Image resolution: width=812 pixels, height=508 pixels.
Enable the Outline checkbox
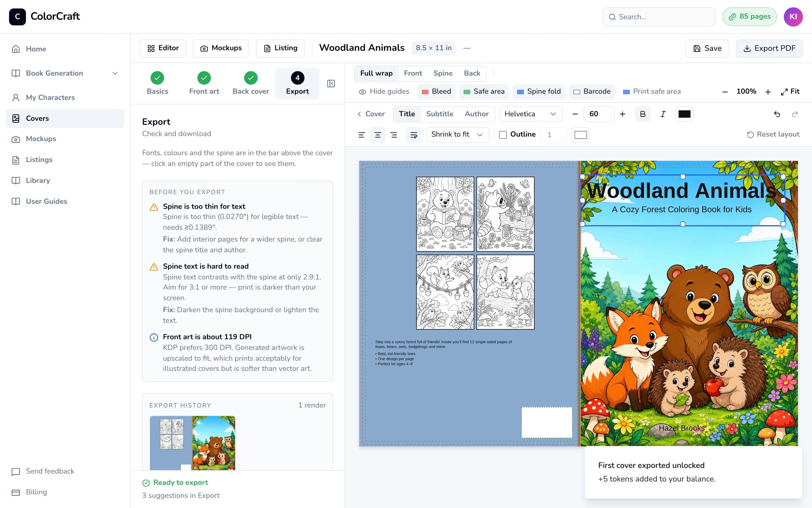(503, 135)
